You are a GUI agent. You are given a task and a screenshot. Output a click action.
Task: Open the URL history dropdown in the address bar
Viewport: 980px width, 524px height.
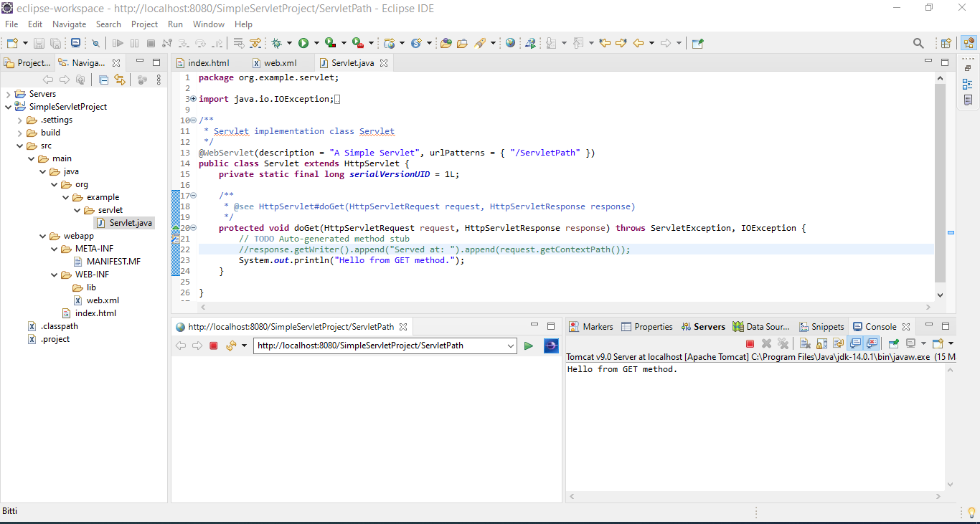click(509, 345)
